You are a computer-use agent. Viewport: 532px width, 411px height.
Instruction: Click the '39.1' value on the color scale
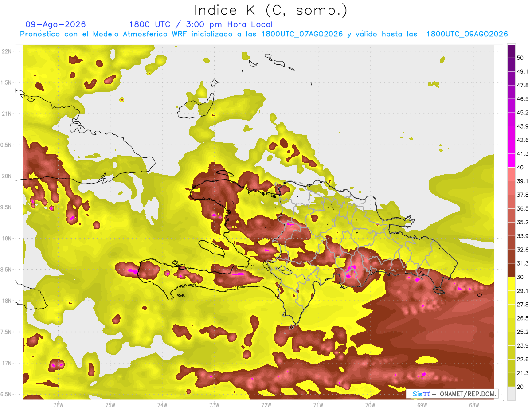click(x=523, y=181)
